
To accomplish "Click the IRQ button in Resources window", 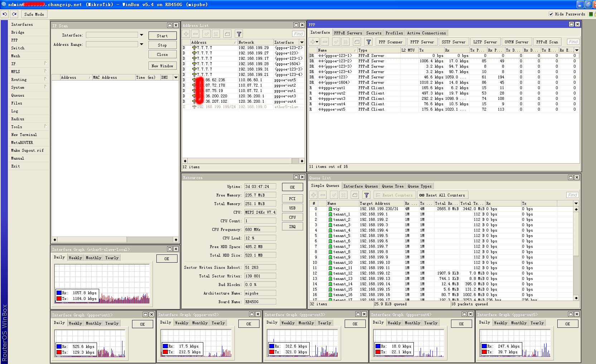I will pyautogui.click(x=292, y=227).
